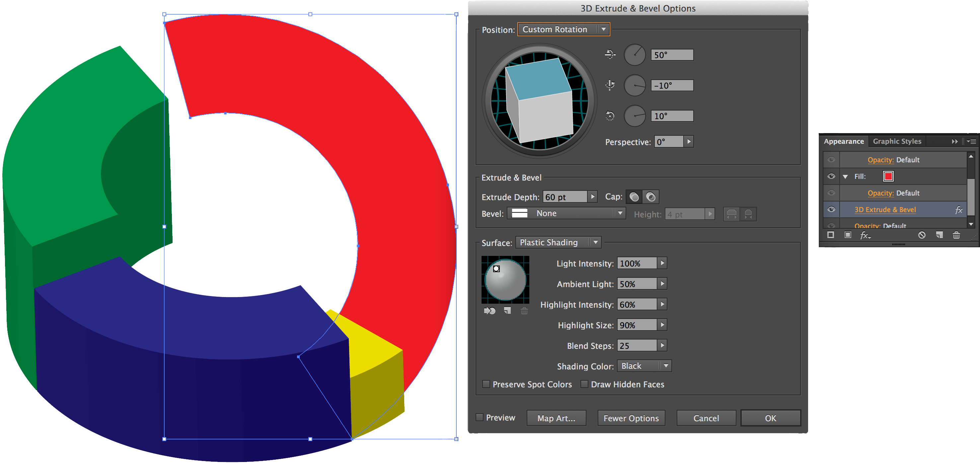980x464 pixels.
Task: Click the Cap rounded end icon
Action: 632,197
